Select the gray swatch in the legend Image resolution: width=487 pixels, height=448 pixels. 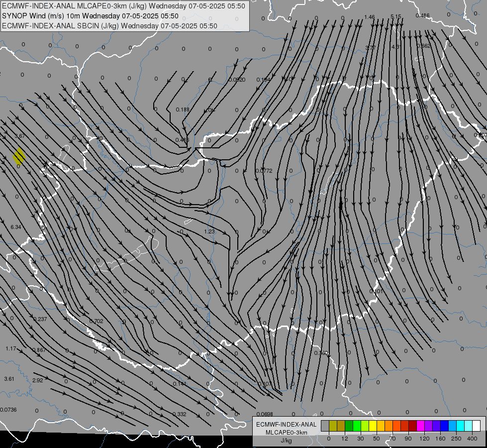tap(325, 426)
